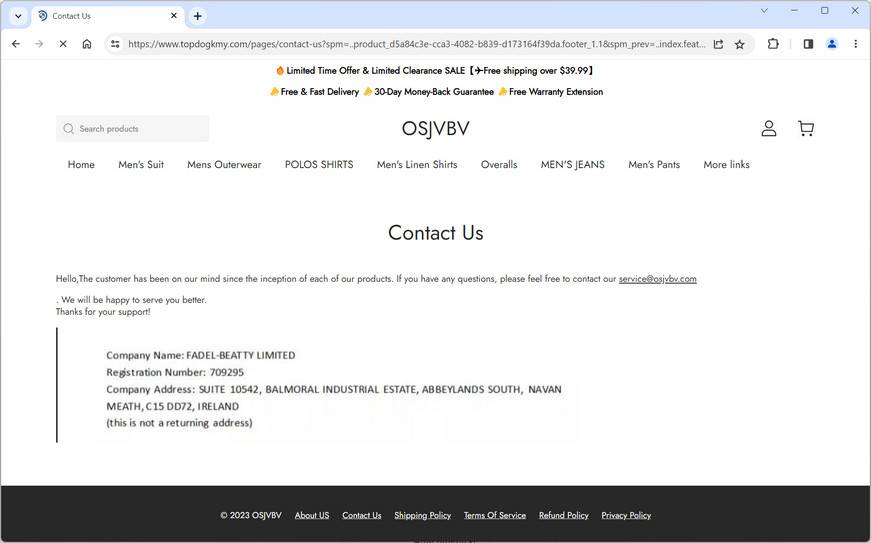Screen dimensions: 871x543
Task: Select the Contact Us browser tab
Action: point(108,16)
